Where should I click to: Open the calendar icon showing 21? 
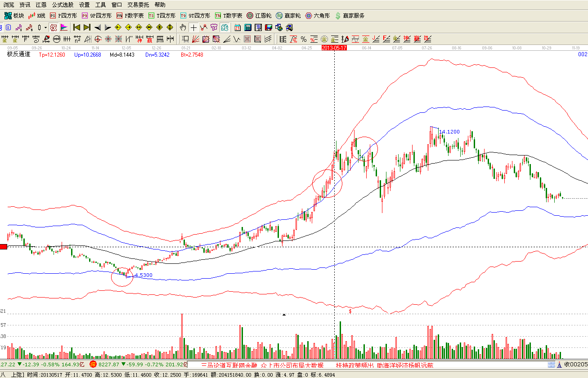coord(237,27)
